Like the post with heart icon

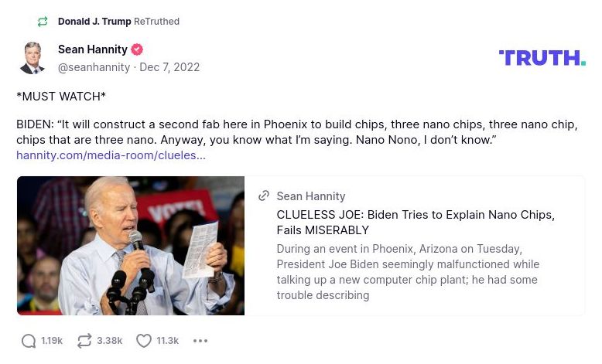[144, 341]
